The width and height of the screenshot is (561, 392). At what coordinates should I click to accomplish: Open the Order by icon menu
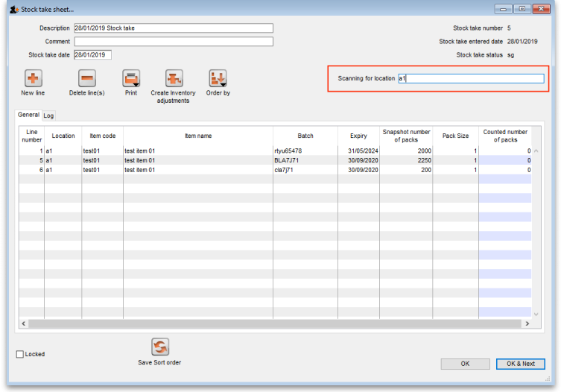pyautogui.click(x=218, y=79)
